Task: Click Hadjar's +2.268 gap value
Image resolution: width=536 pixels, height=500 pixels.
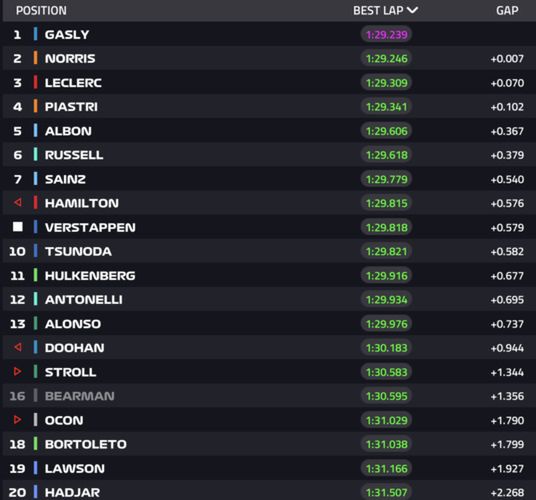Action: (507, 492)
